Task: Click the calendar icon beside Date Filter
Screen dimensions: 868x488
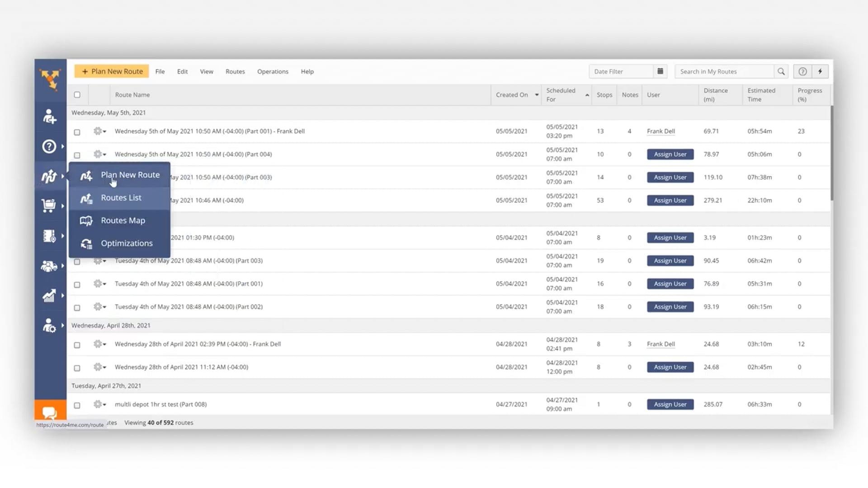Action: click(660, 71)
